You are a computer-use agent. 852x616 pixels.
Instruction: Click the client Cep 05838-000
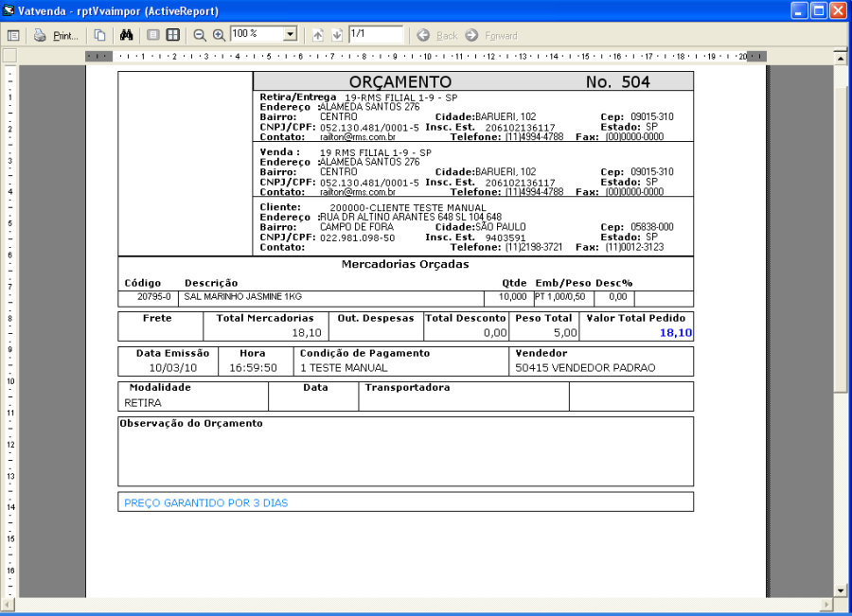[x=652, y=227]
